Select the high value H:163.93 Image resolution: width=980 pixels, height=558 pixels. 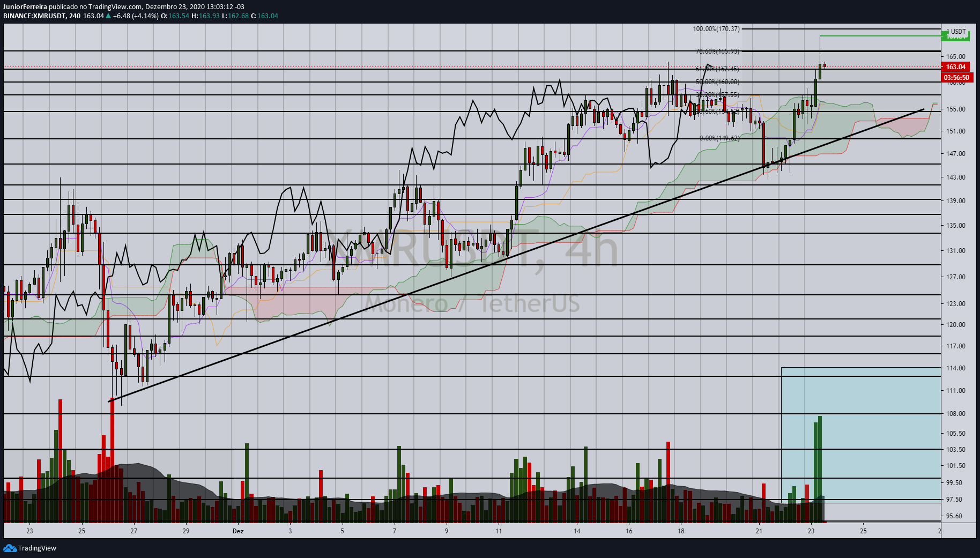206,16
